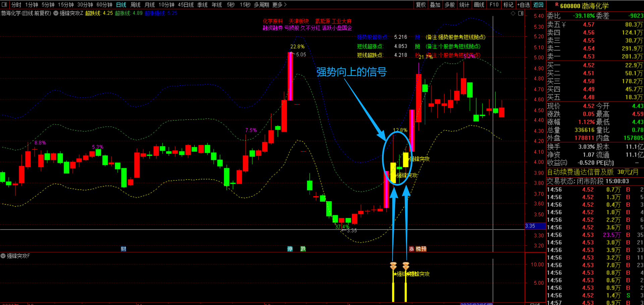Screen dimensions: 644x305
Task: Click the 复权 button
Action: tap(421, 5)
